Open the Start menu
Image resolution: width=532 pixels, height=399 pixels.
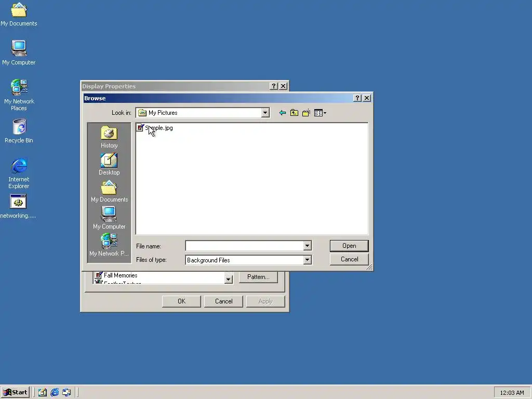(15, 392)
